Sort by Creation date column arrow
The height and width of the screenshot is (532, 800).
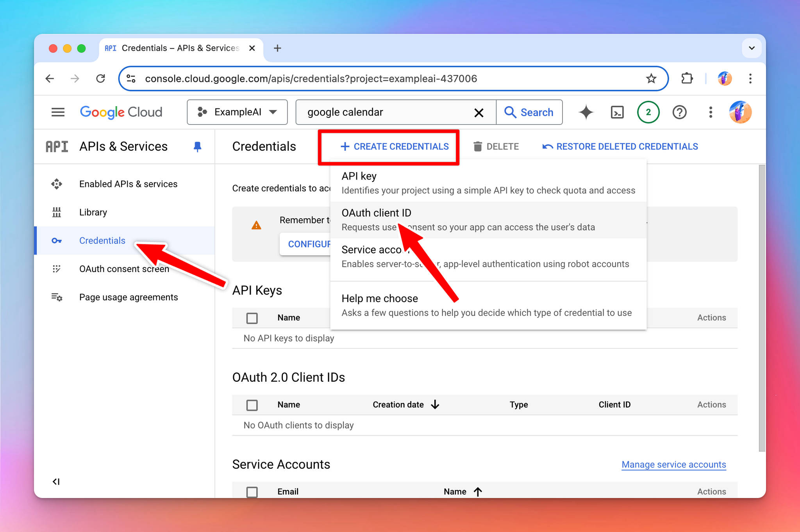(x=435, y=405)
